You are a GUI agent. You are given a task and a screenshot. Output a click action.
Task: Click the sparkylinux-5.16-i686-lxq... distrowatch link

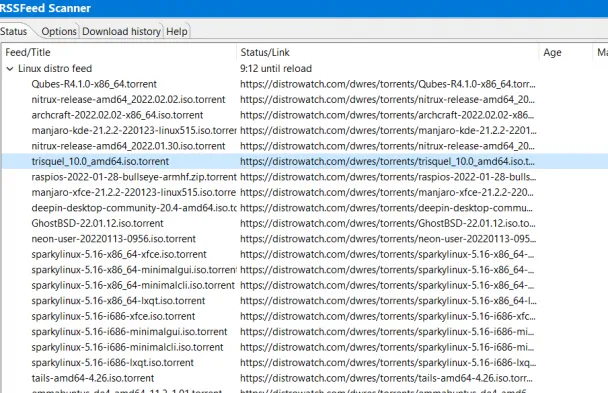coord(388,363)
